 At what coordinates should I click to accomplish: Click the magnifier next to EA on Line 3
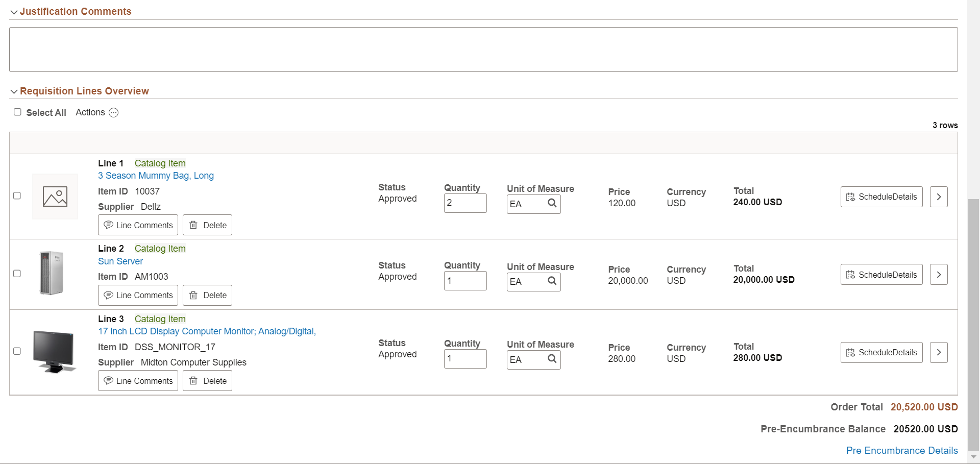[552, 359]
